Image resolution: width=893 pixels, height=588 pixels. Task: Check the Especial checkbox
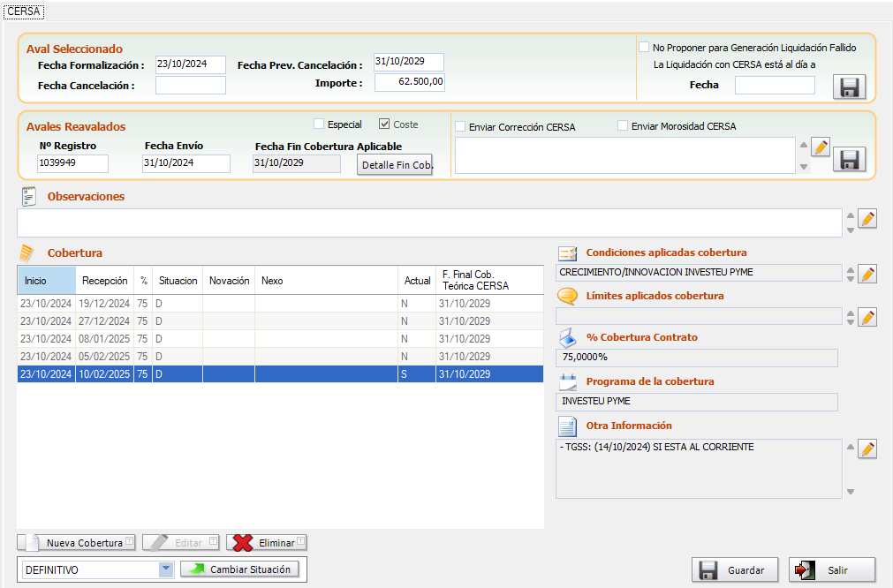[x=319, y=124]
